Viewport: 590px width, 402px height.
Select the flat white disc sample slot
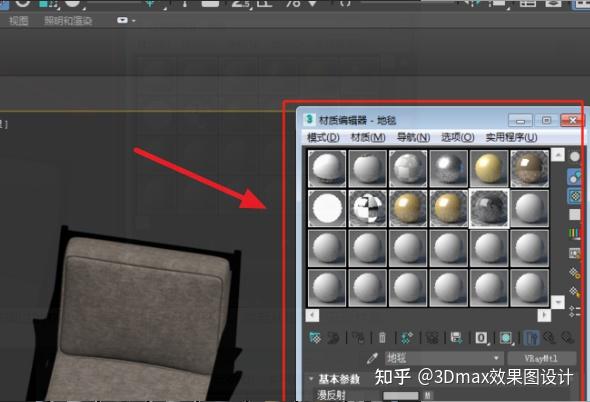327,208
